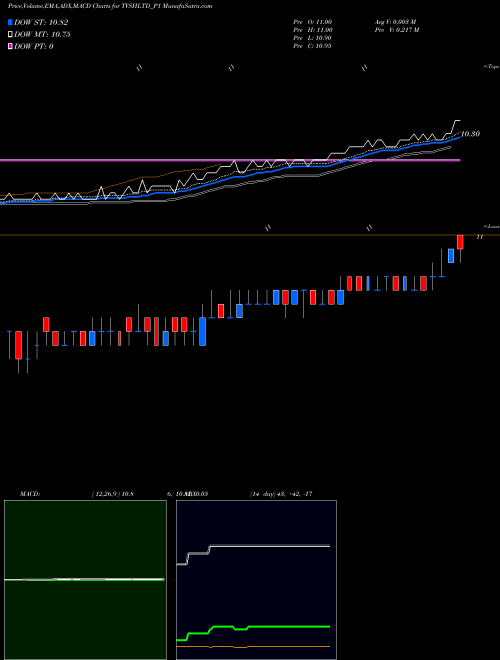
Task: Click the green MACD indicator panel
Action: (x=85, y=580)
